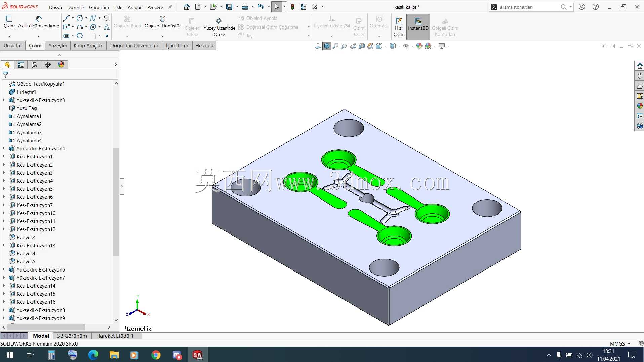644x362 pixels.
Task: Open the Hareket Etüdü 1 tab
Action: (x=115, y=336)
